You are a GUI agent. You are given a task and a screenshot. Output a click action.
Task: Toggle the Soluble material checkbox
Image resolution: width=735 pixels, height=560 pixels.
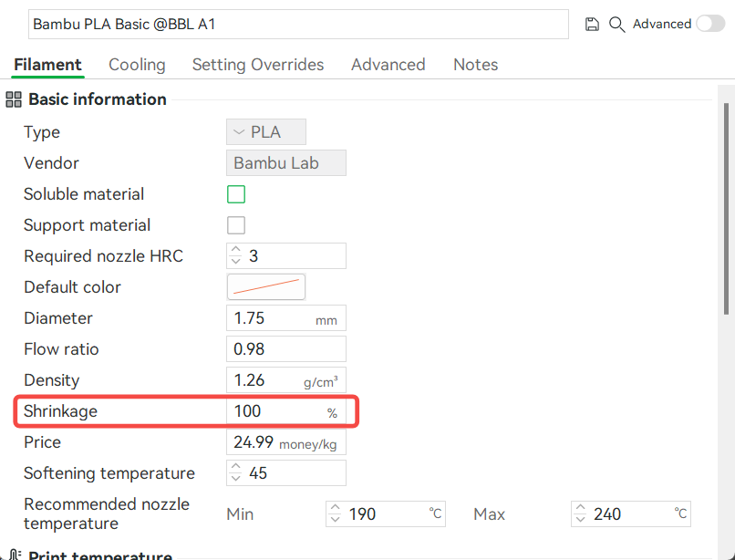[x=236, y=194]
